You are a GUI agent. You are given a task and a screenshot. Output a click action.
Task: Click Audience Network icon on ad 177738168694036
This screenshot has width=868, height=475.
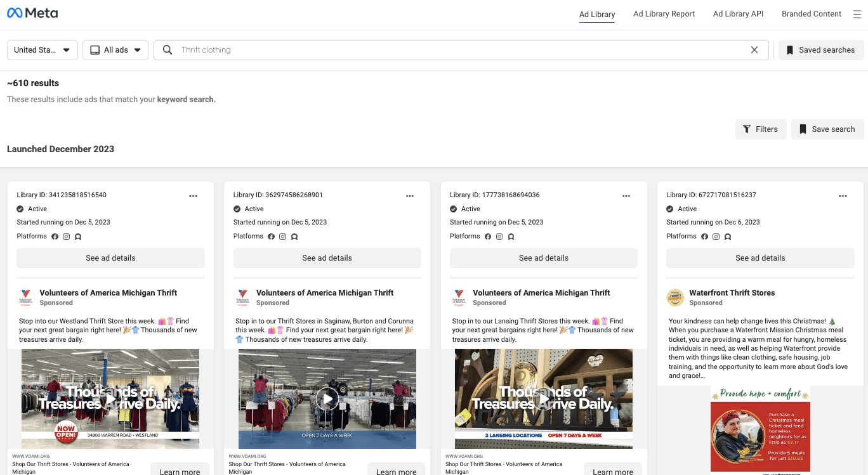[511, 237]
